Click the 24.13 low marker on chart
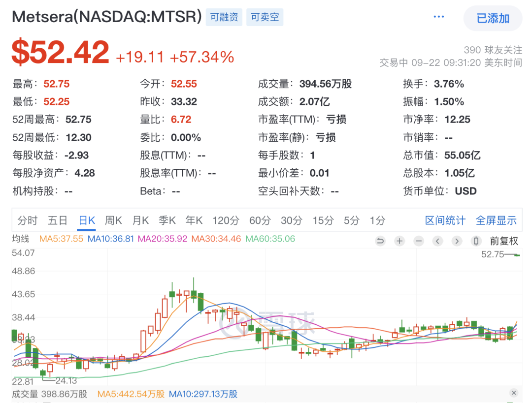 point(66,381)
